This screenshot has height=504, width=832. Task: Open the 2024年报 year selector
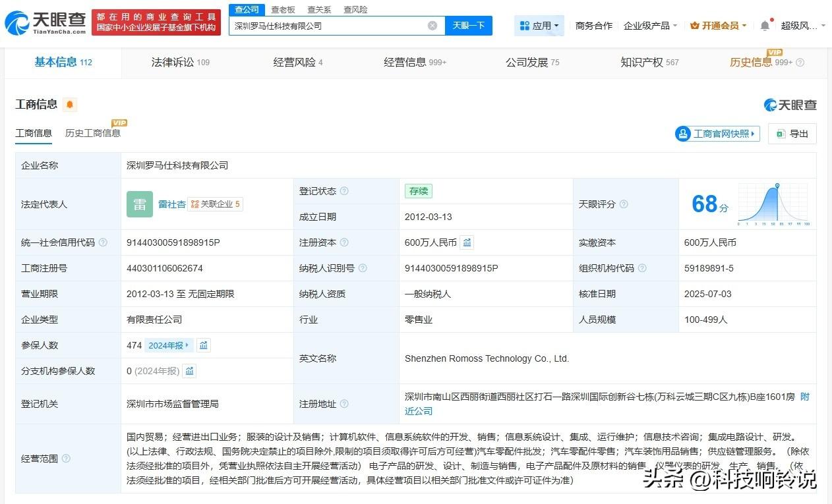pos(169,345)
